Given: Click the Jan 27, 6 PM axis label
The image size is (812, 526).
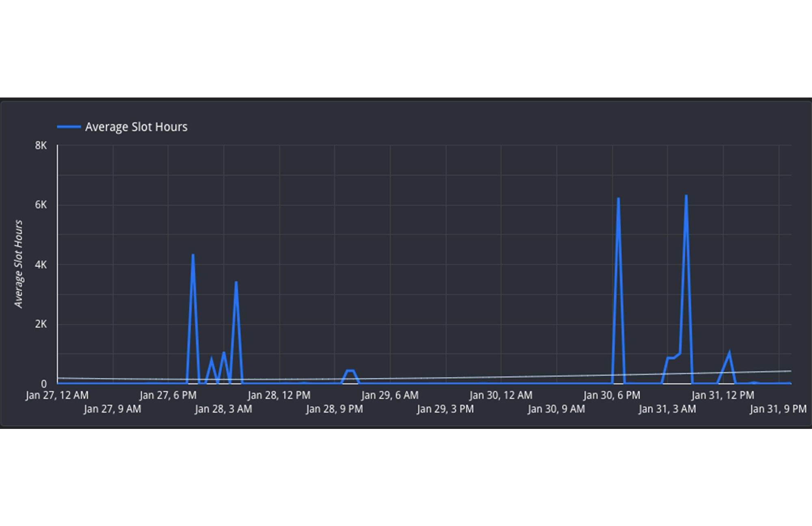Looking at the screenshot, I should [x=168, y=395].
